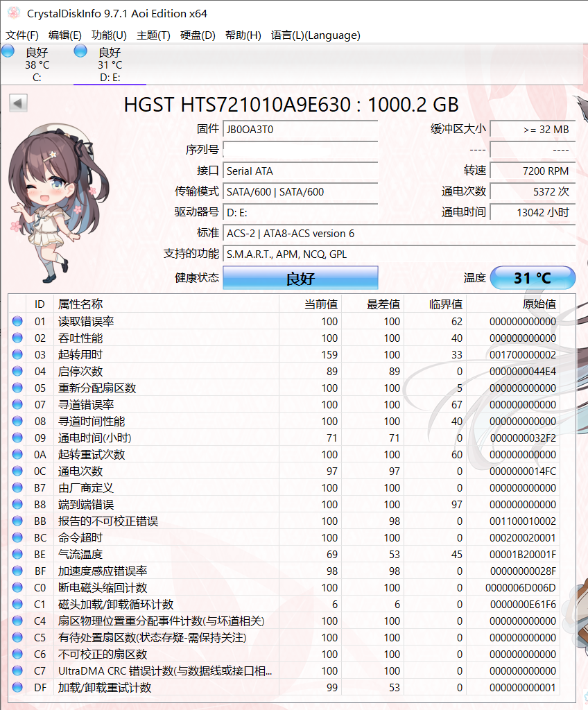Select the D: E: disk tab (31 °C)

point(110,64)
